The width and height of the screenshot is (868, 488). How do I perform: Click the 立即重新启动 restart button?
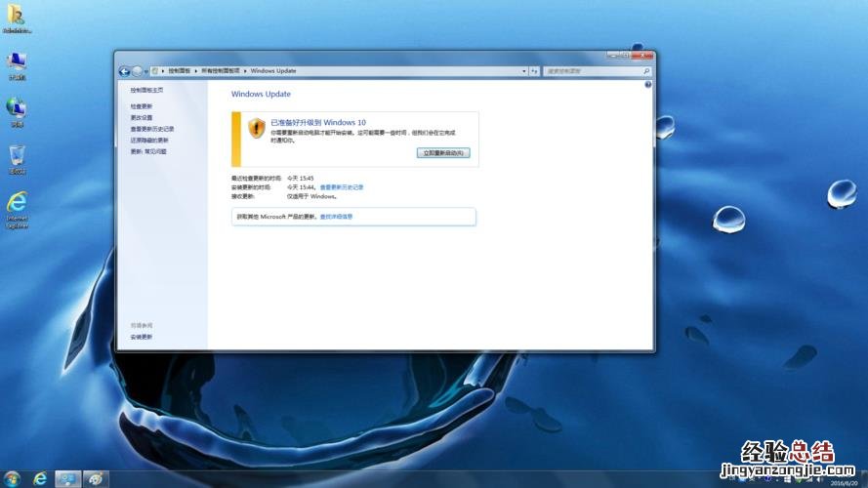coord(443,152)
